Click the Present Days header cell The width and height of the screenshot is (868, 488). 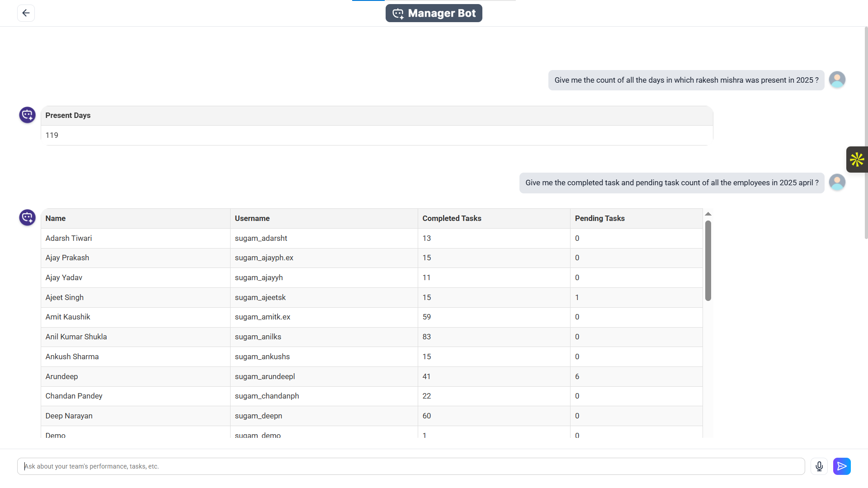[377, 116]
